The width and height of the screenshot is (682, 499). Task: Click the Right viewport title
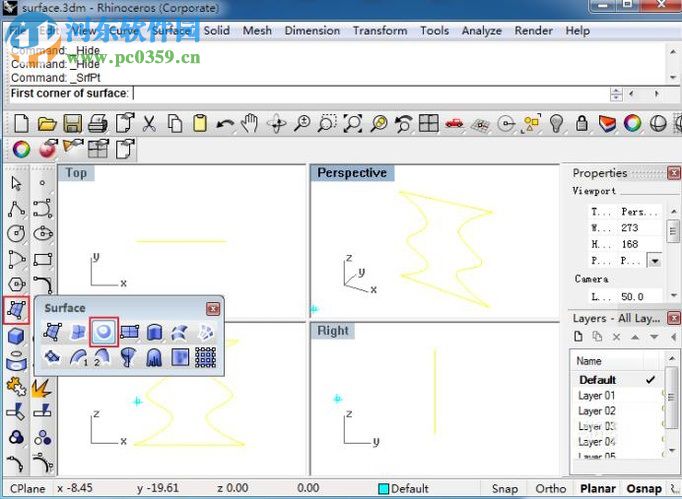[x=333, y=331]
